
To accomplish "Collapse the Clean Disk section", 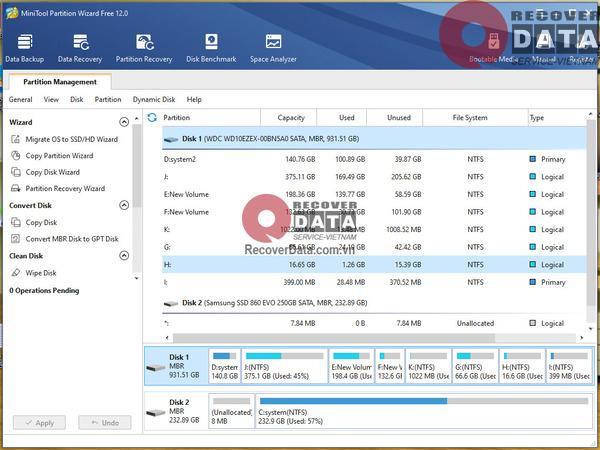I will tap(124, 255).
